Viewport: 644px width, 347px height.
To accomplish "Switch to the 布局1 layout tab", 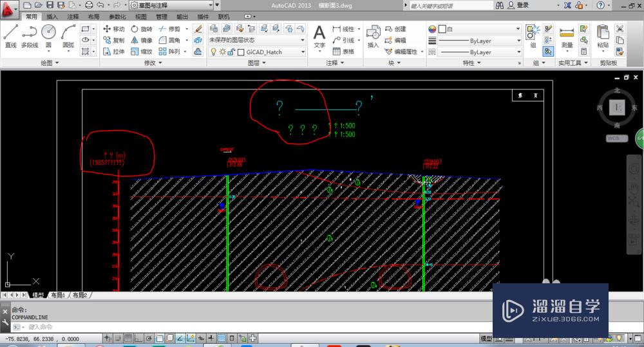I will (59, 295).
